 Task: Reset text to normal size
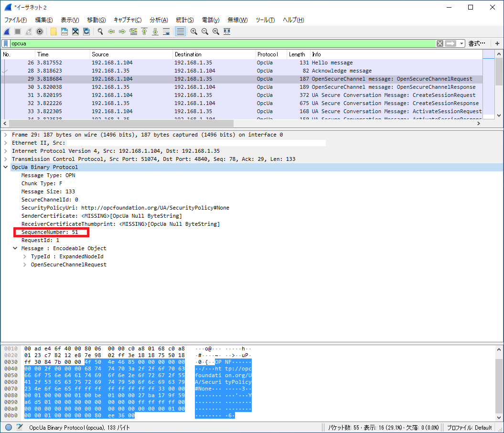[x=215, y=32]
